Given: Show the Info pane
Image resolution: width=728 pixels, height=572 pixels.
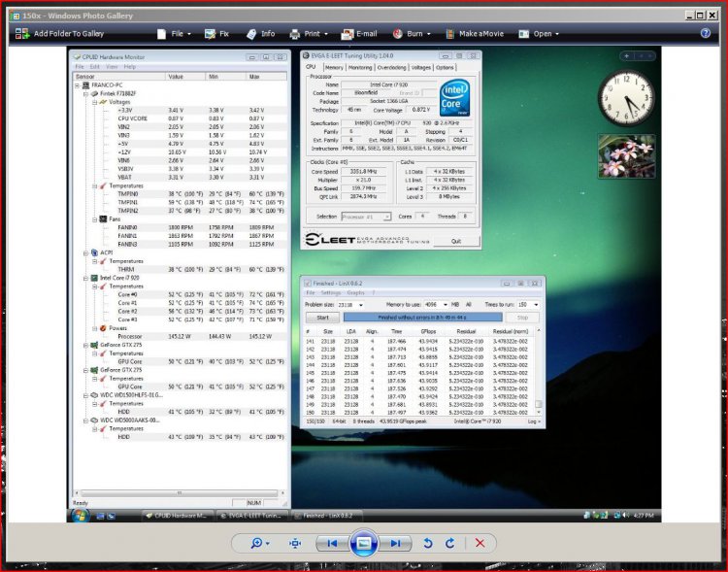Looking at the screenshot, I should coord(260,33).
